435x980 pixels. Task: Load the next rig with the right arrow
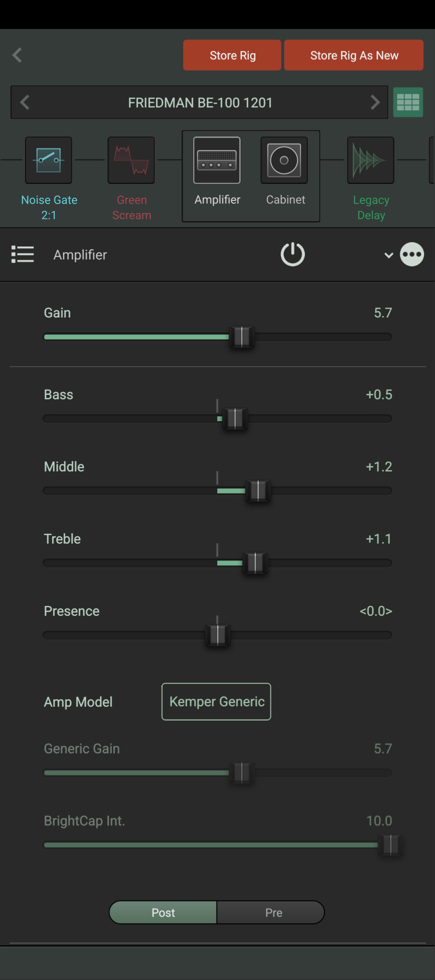(375, 102)
